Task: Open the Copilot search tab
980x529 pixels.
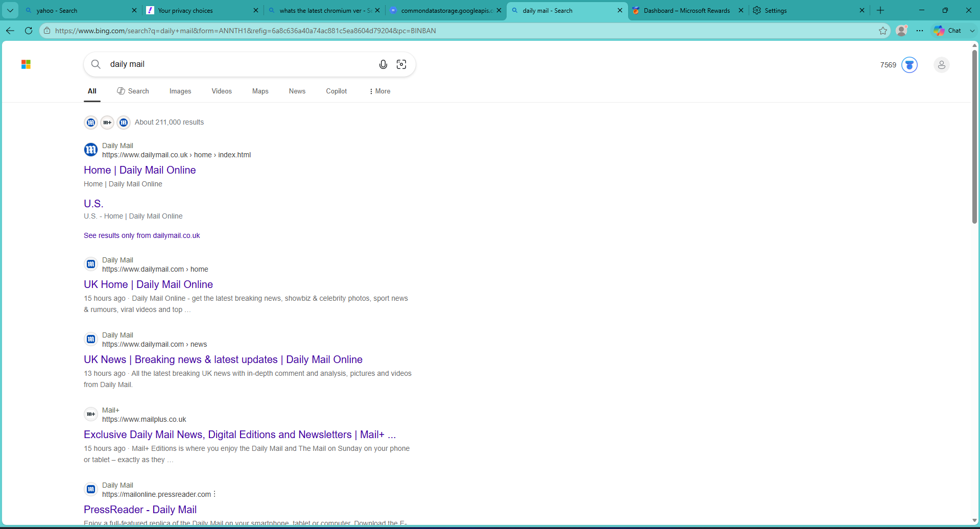Action: tap(337, 91)
